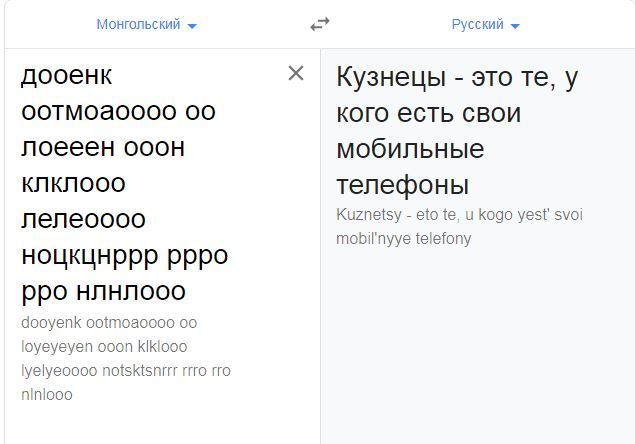Clear the source text with X

coord(296,73)
